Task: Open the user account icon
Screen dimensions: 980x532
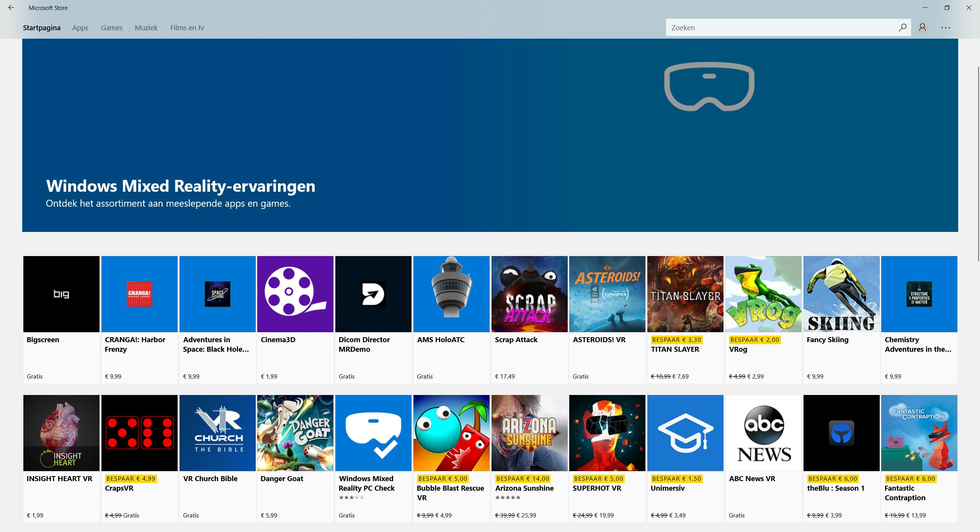Action: click(x=923, y=28)
